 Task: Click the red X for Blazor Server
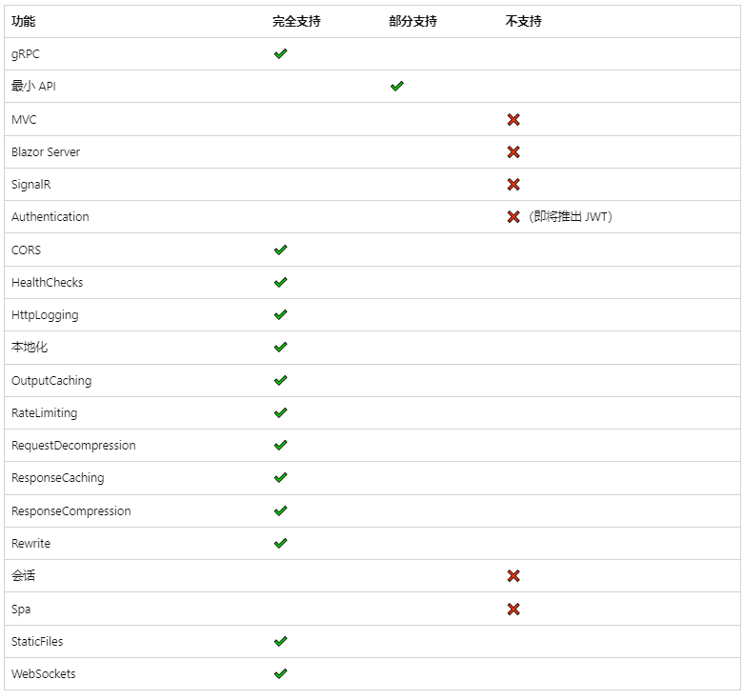513,152
